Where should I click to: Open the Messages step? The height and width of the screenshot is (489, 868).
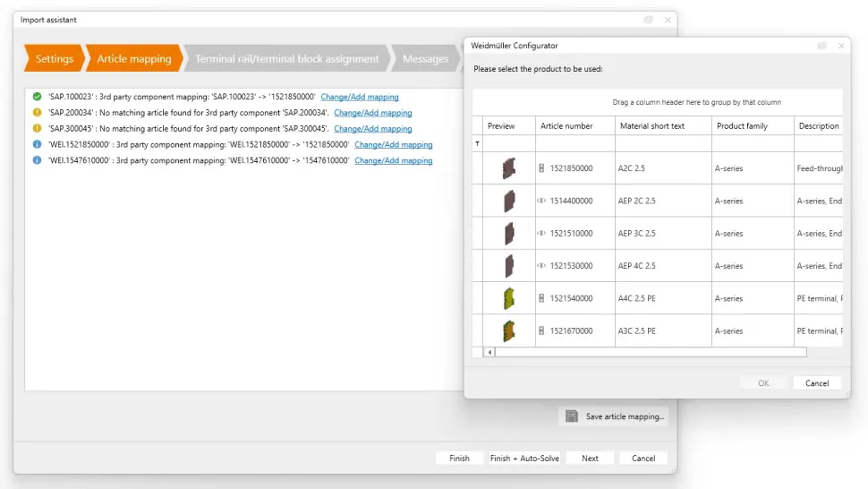coord(425,59)
